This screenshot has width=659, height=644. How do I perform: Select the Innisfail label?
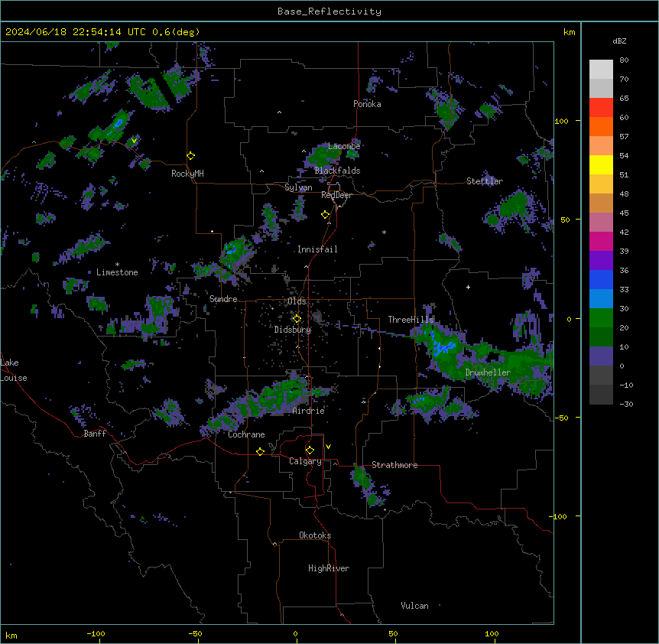317,249
